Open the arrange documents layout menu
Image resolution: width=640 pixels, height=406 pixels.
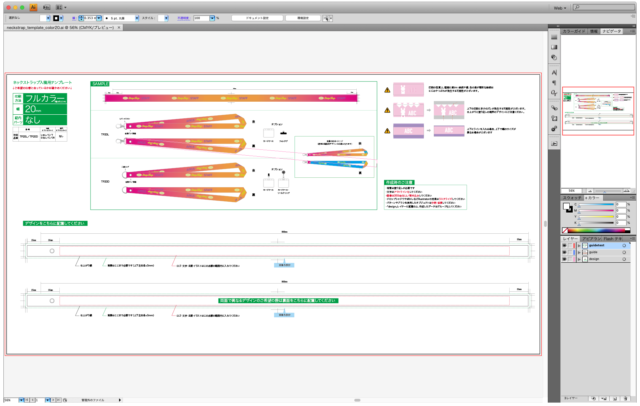coord(61,7)
